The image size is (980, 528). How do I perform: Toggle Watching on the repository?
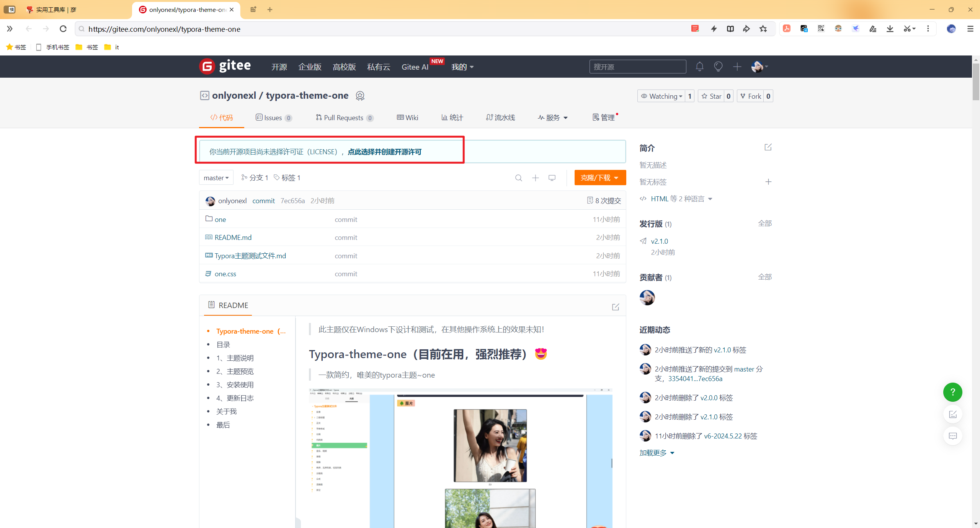[x=661, y=96]
